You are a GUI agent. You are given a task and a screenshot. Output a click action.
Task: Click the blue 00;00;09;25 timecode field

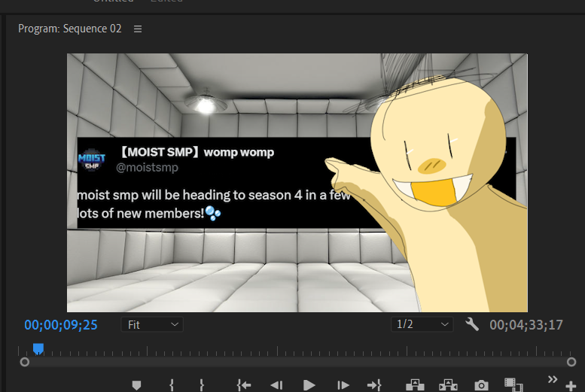[61, 325]
